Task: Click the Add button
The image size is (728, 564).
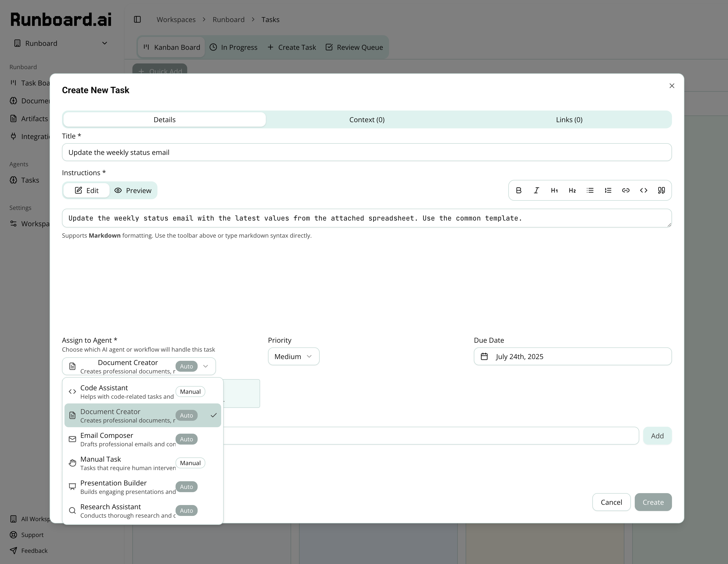Action: pyautogui.click(x=657, y=436)
